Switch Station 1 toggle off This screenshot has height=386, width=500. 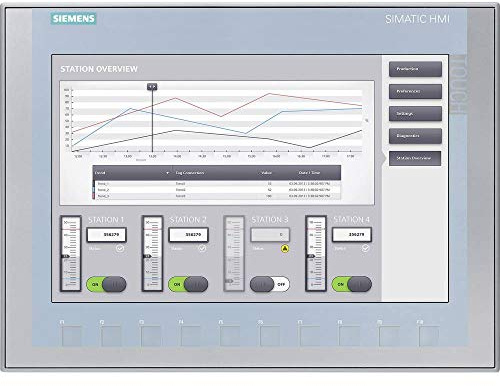106,284
